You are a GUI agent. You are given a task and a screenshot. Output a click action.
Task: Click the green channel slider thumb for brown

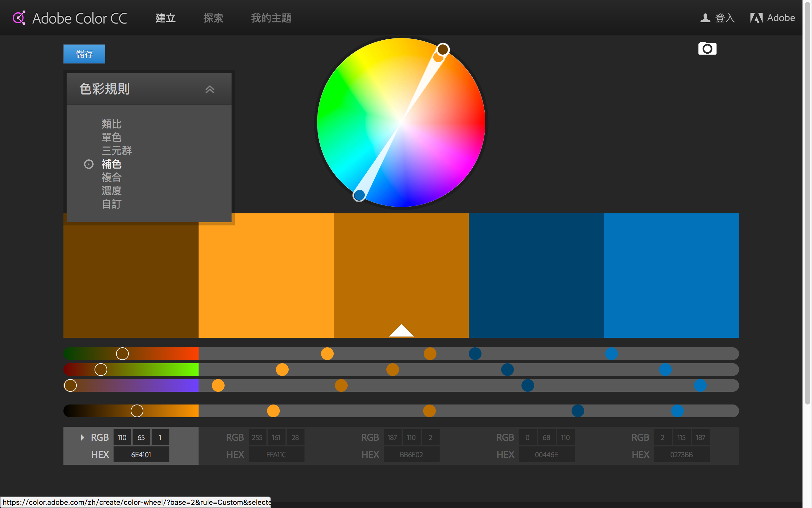[101, 370]
